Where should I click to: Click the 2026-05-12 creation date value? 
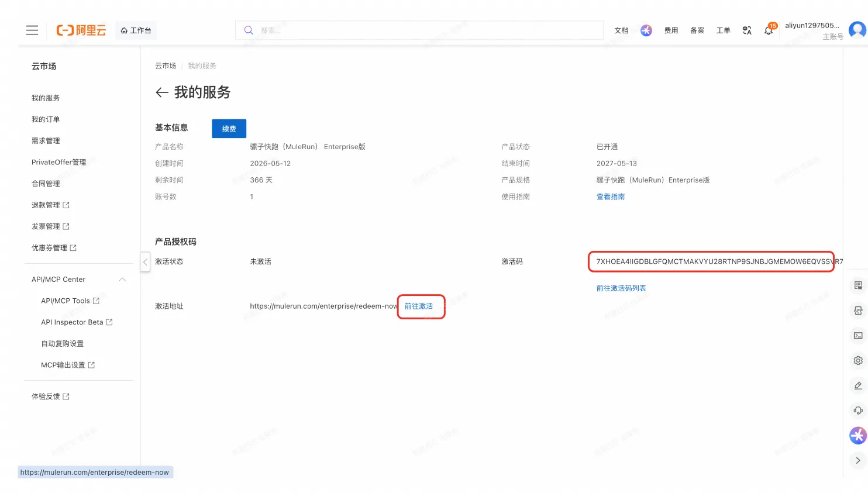coord(270,164)
